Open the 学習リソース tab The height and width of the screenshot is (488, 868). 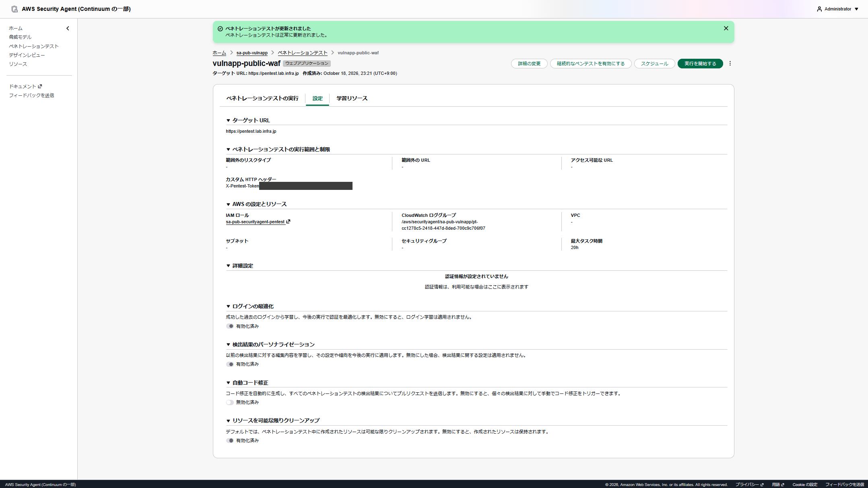click(x=352, y=99)
